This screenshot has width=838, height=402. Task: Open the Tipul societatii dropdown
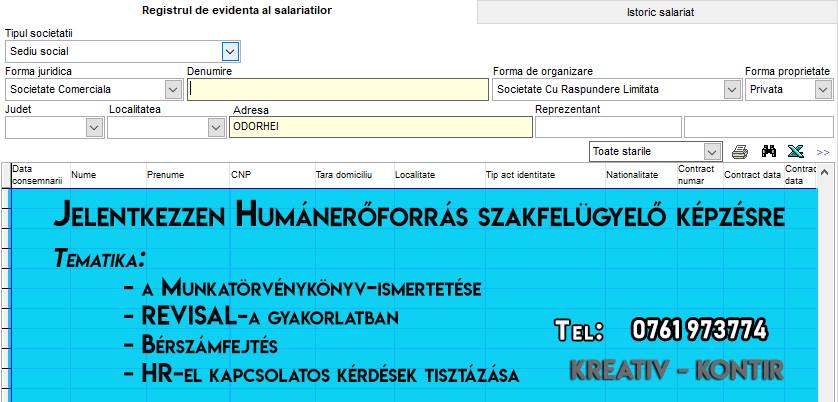(x=230, y=52)
